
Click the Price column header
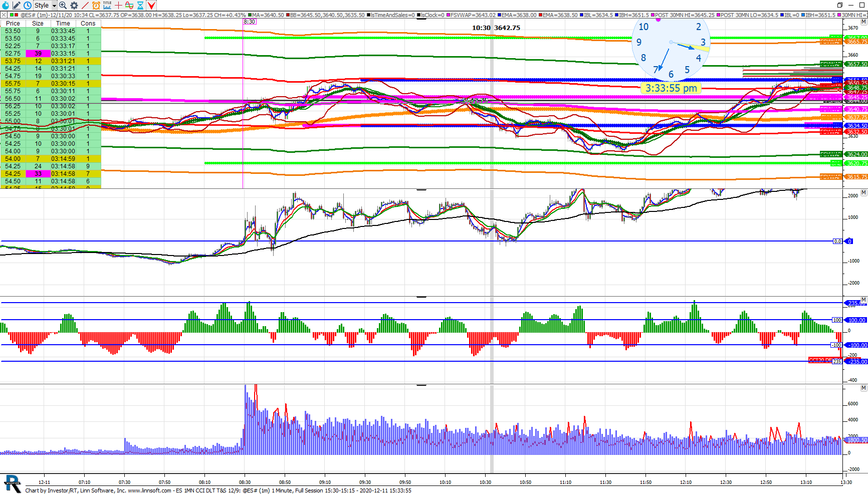pos(13,23)
